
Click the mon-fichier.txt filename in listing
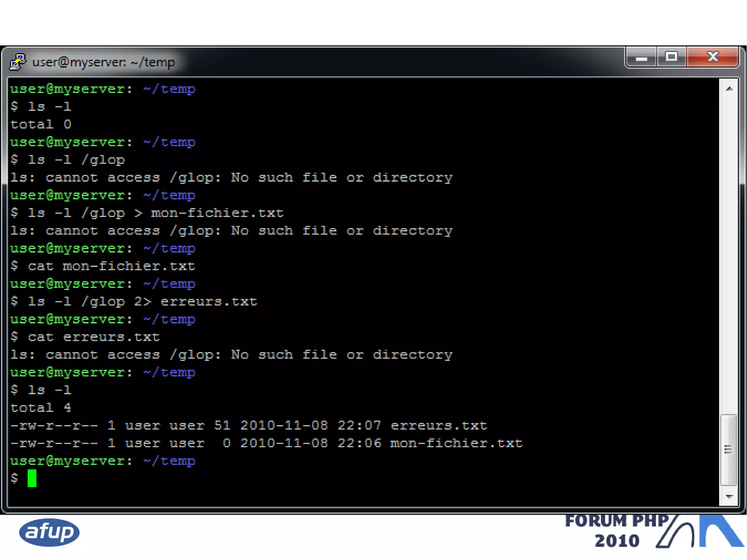456,443
